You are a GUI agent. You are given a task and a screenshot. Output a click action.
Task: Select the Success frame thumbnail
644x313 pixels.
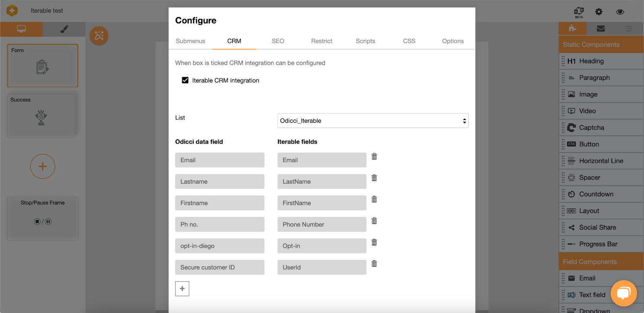pos(42,116)
